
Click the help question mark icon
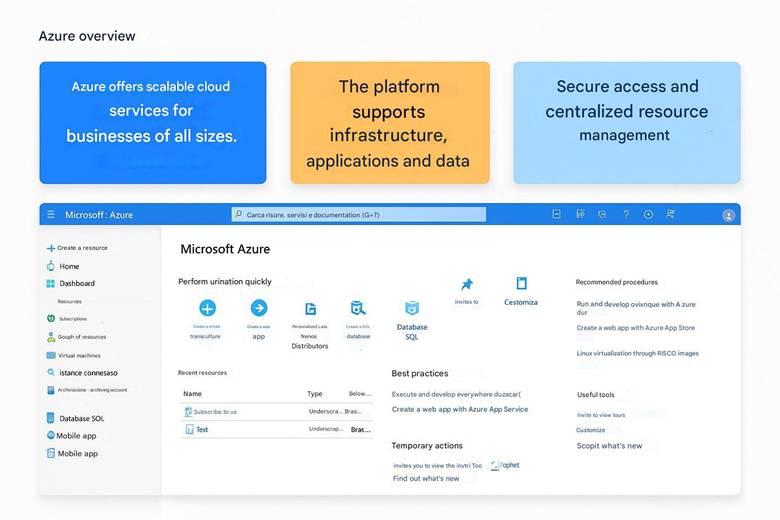[626, 214]
